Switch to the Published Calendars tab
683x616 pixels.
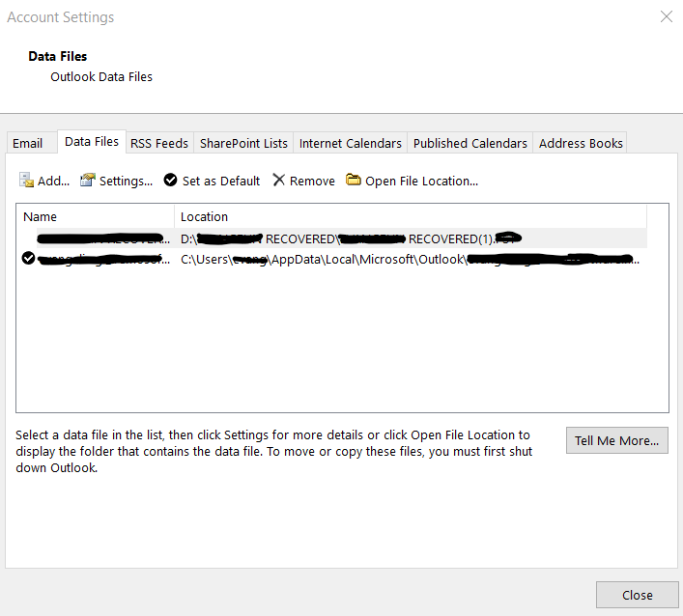click(x=470, y=143)
